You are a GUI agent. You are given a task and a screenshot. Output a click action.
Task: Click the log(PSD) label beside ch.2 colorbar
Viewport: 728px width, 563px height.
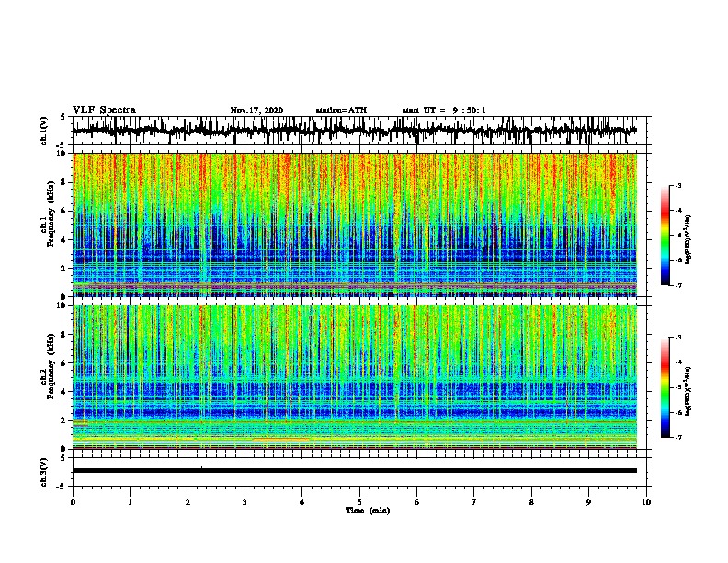(x=688, y=391)
